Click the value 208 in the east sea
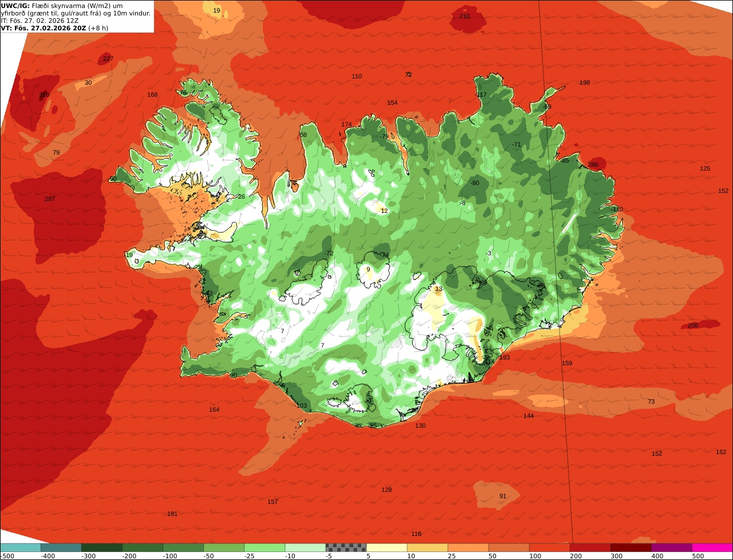The image size is (733, 560). pyautogui.click(x=693, y=326)
